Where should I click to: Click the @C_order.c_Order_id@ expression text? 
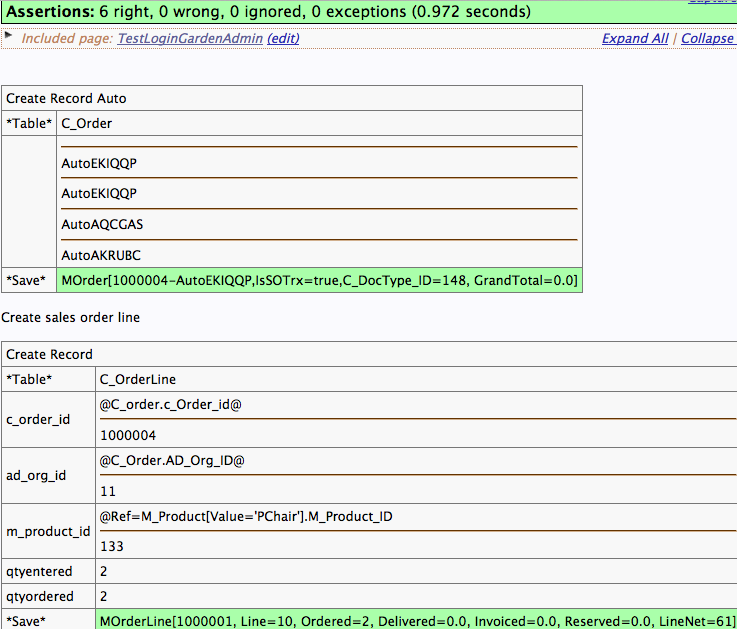point(171,405)
